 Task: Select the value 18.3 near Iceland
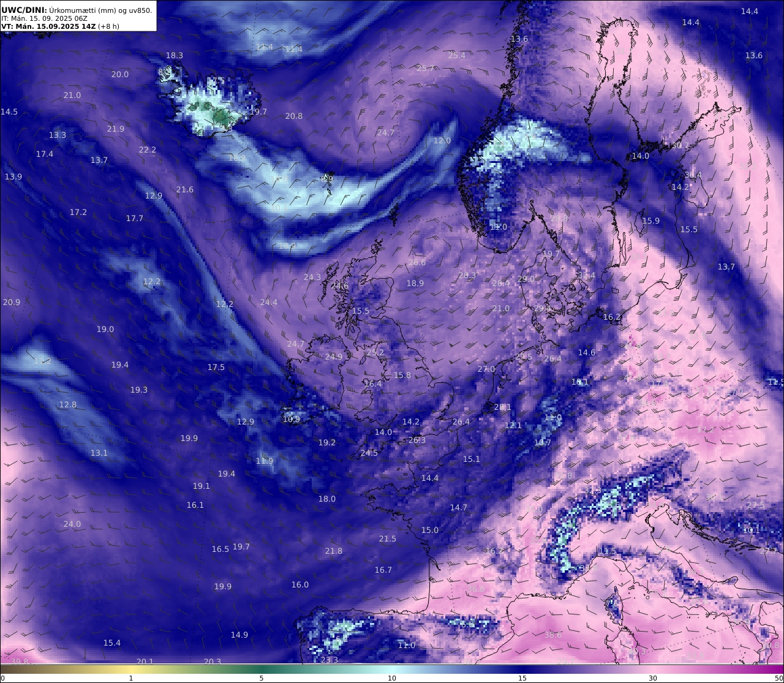pyautogui.click(x=175, y=55)
